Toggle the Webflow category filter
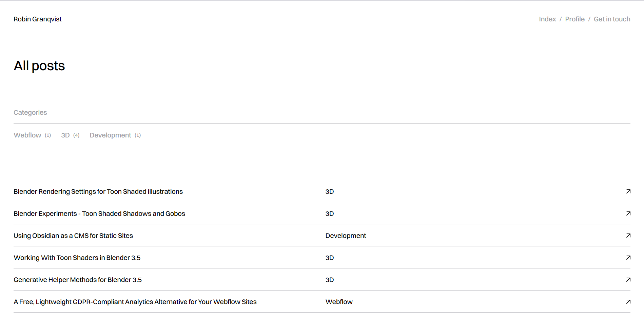Viewport: 644px width, 317px height. (27, 135)
